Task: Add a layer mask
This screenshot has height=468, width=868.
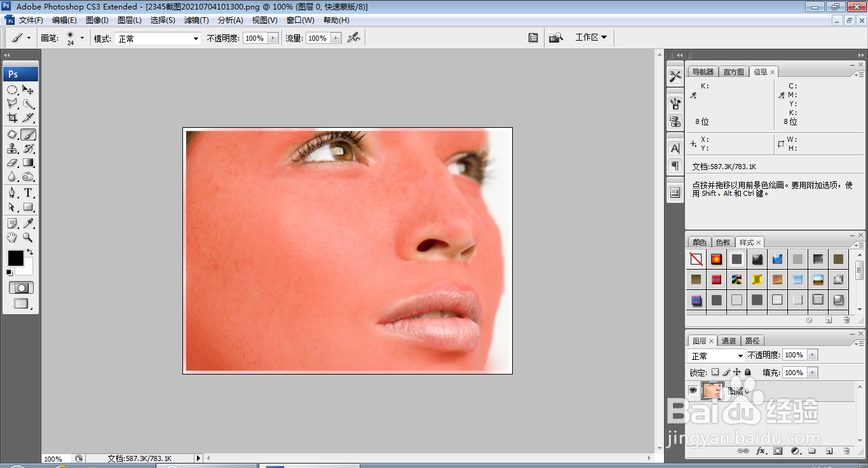Action: (778, 451)
